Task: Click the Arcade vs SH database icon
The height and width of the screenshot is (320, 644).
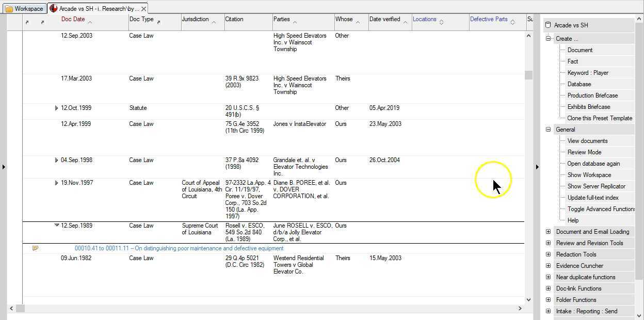Action: pyautogui.click(x=548, y=25)
